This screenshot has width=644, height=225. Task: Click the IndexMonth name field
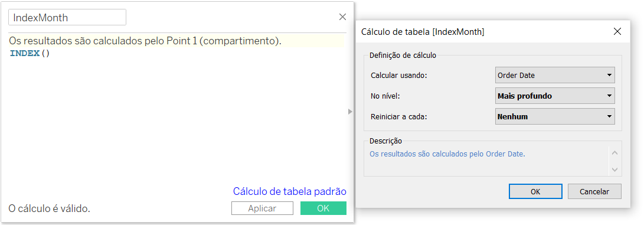click(67, 17)
